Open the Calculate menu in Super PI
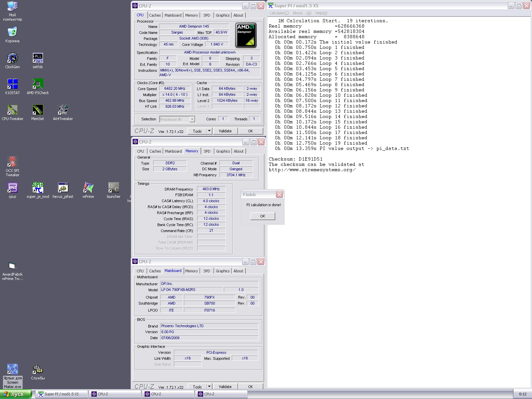The height and width of the screenshot is (399, 532). (x=279, y=13)
